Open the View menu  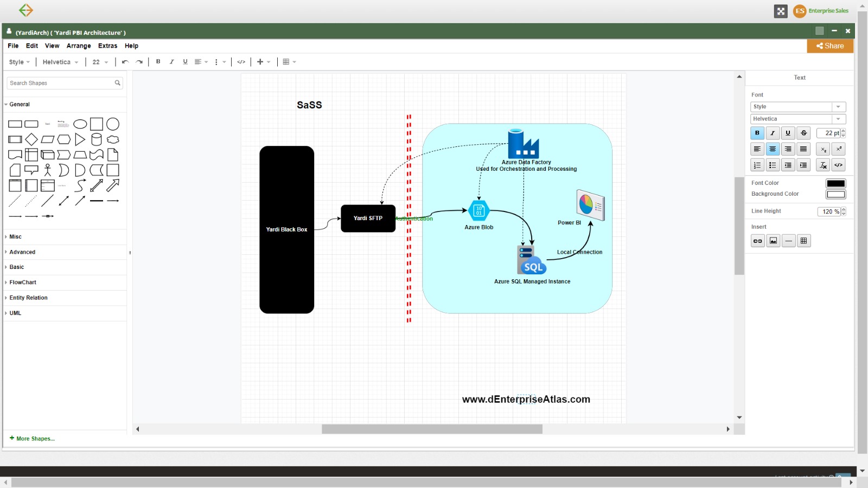[52, 46]
